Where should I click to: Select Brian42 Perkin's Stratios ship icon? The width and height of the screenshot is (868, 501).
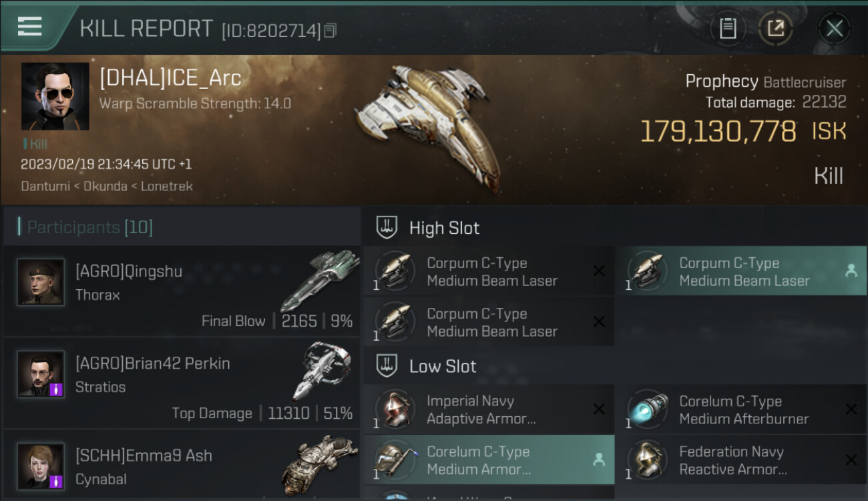[x=321, y=371]
